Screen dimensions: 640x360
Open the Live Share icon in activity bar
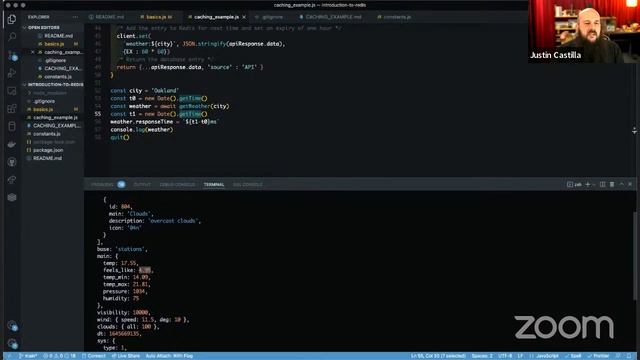pos(12,180)
